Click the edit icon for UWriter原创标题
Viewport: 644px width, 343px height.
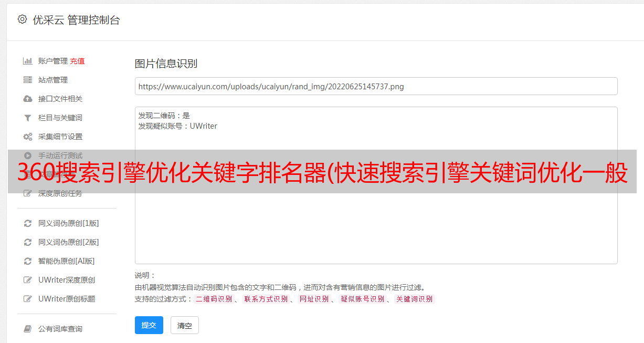(x=28, y=299)
